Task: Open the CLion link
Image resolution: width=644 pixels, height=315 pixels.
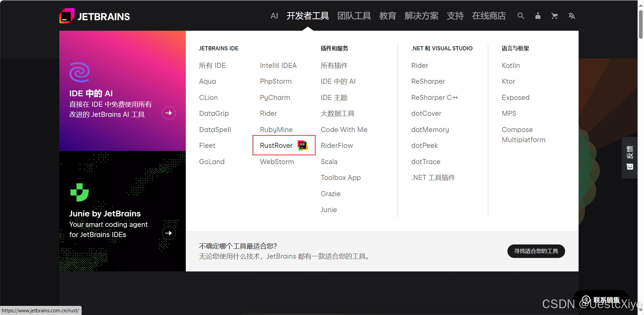Action: tap(208, 98)
